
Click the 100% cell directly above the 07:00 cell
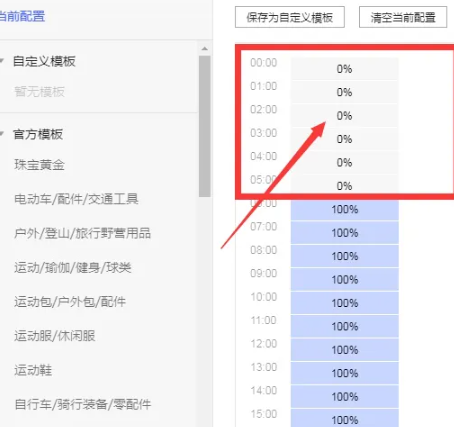[345, 210]
